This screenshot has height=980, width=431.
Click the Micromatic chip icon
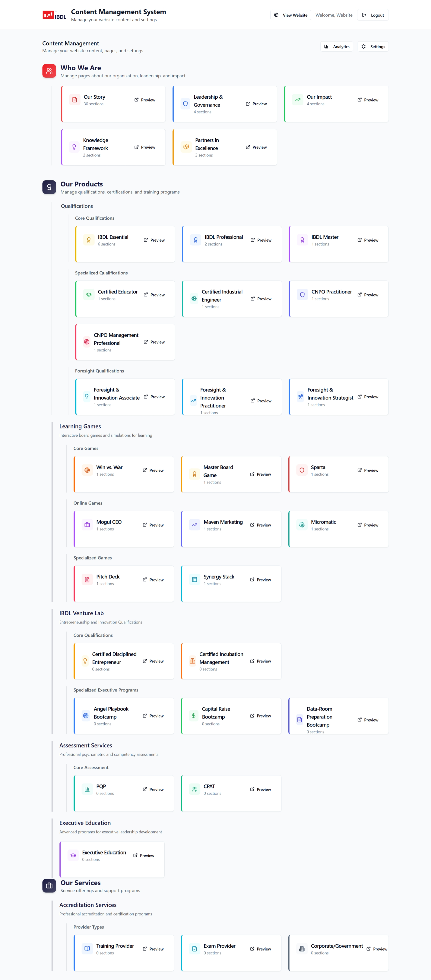(x=302, y=525)
